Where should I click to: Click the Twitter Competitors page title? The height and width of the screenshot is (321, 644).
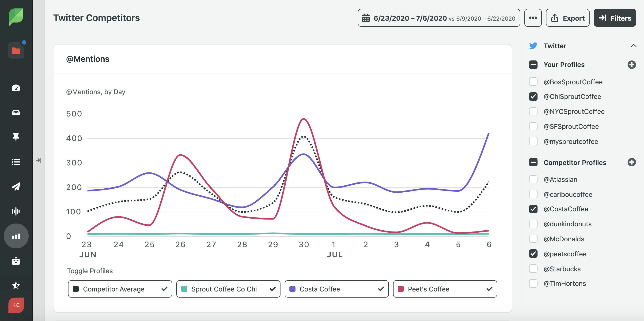click(x=96, y=18)
